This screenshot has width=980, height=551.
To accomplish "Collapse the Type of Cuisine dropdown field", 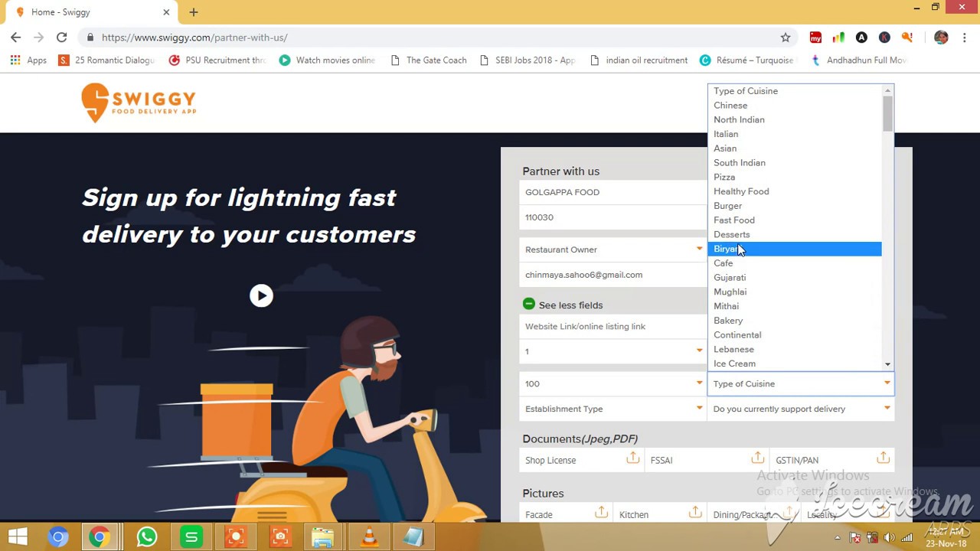I will pyautogui.click(x=801, y=383).
